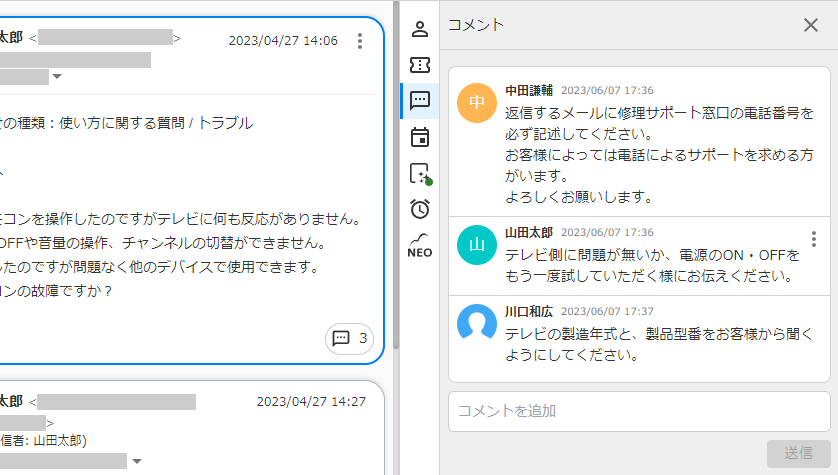Click 中田謙輔 orange avatar

[477, 103]
